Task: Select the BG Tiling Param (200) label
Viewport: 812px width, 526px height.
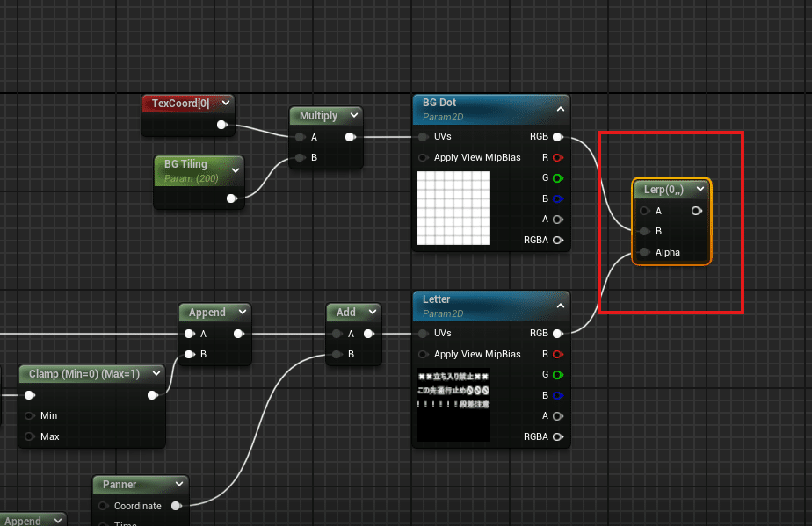Action: (191, 178)
